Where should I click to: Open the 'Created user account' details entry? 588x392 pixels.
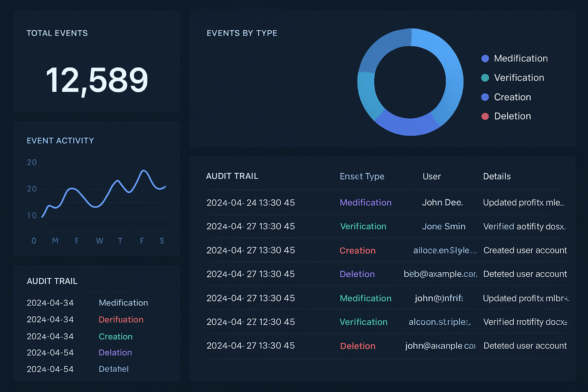click(x=525, y=250)
